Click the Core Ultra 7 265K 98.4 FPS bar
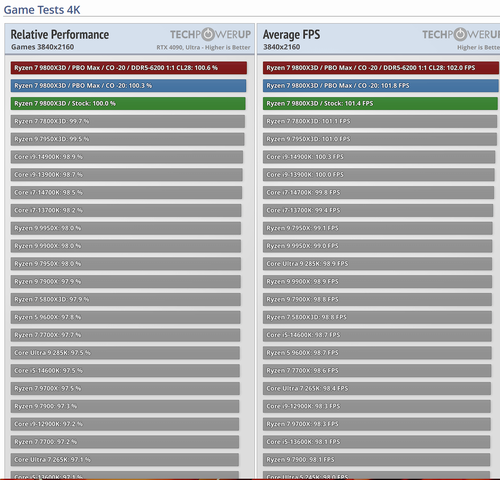The height and width of the screenshot is (480, 500). [x=377, y=389]
